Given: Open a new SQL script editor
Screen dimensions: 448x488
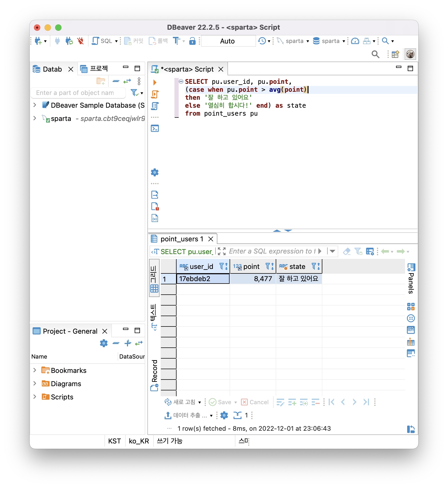Looking at the screenshot, I should [x=102, y=41].
